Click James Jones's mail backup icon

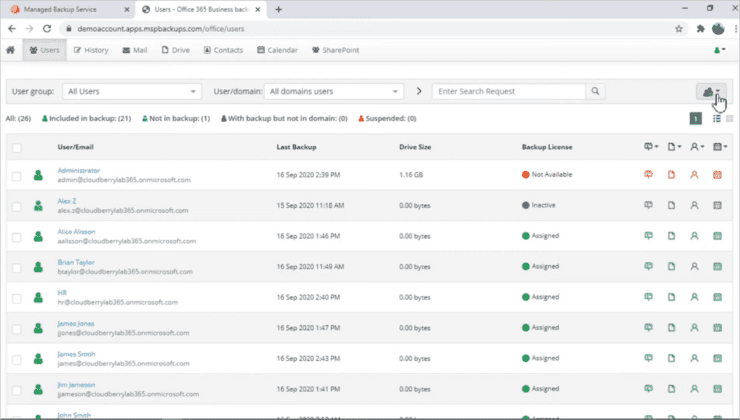click(648, 328)
